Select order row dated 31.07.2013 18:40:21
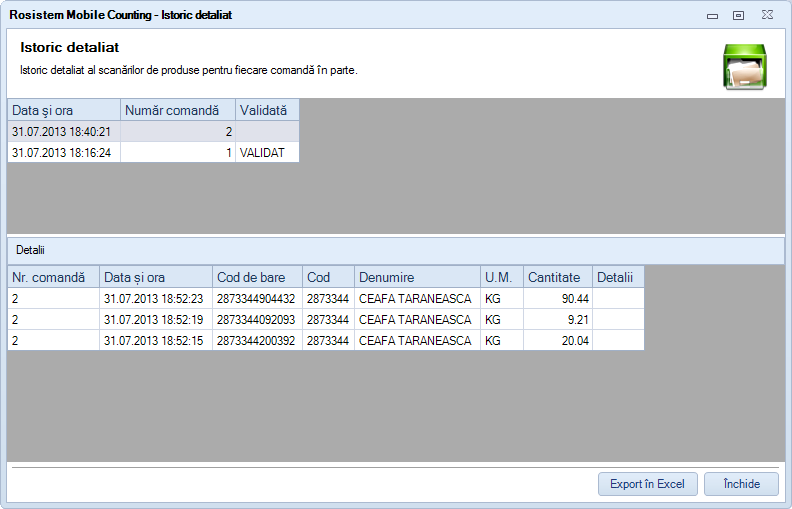The image size is (792, 509). click(x=64, y=131)
